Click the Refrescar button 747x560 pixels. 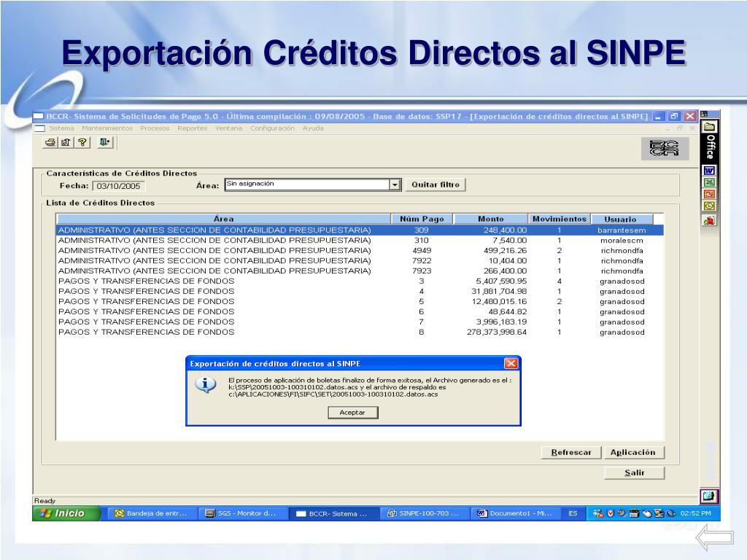(x=570, y=452)
